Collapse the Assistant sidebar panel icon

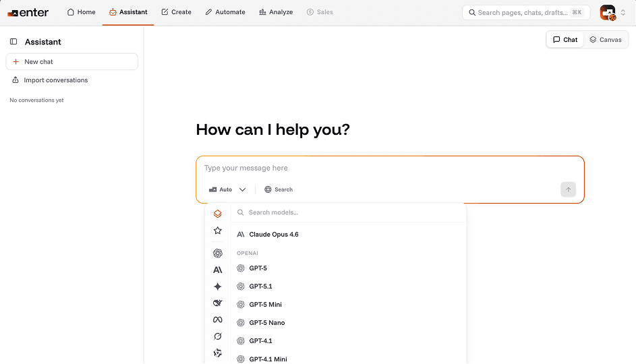[x=13, y=41]
